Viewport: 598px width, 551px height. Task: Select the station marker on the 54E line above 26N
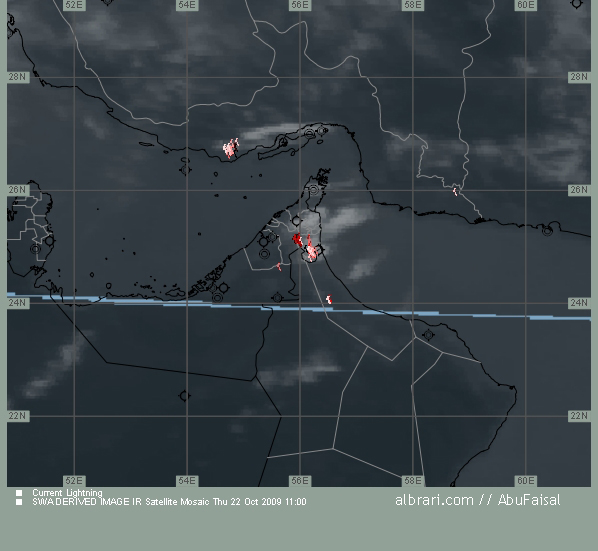pos(185,170)
